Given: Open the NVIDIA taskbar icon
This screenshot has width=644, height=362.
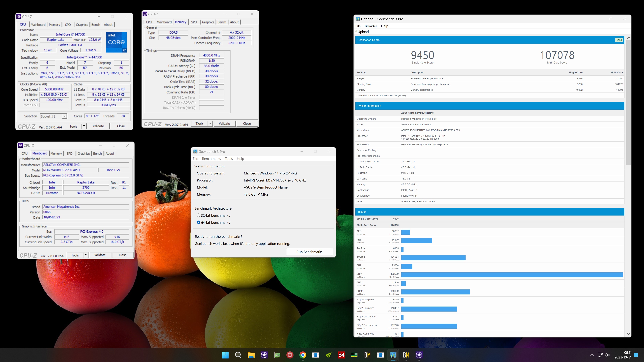Looking at the screenshot, I should point(329,355).
